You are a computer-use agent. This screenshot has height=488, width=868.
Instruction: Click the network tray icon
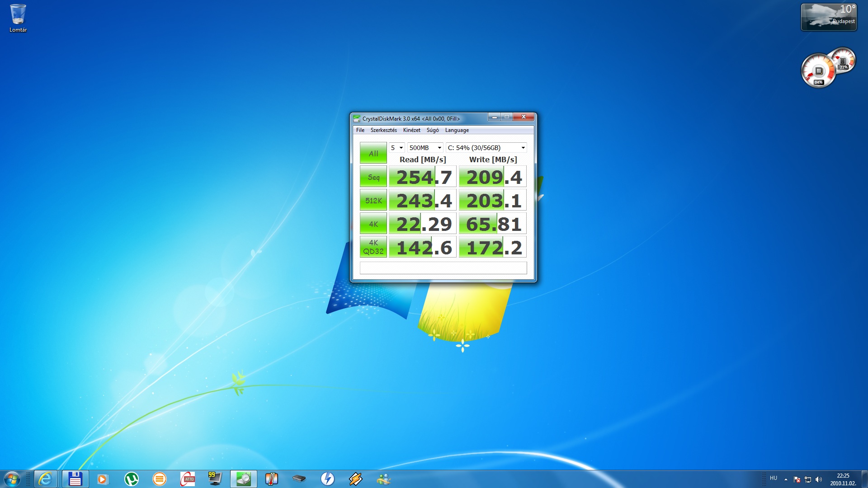point(808,479)
